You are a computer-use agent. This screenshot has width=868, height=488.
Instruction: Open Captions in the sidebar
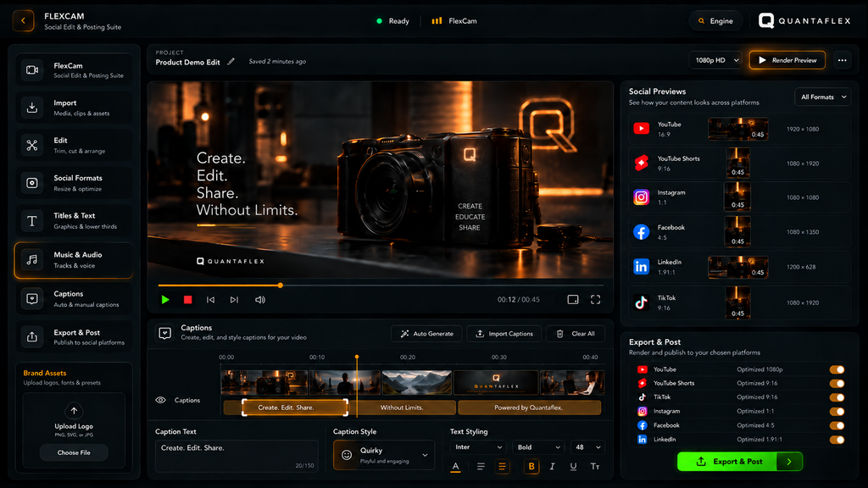tap(74, 298)
